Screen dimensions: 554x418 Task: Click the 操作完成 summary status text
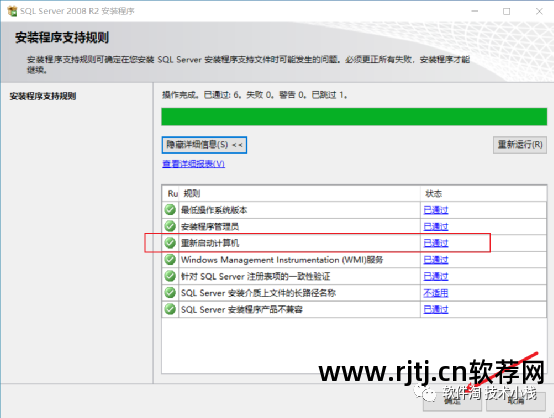point(254,95)
